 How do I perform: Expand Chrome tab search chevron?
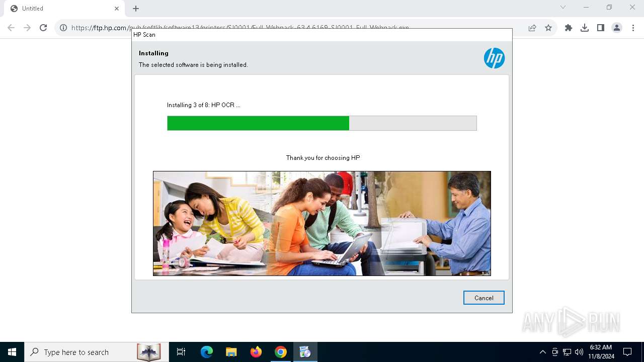click(563, 7)
